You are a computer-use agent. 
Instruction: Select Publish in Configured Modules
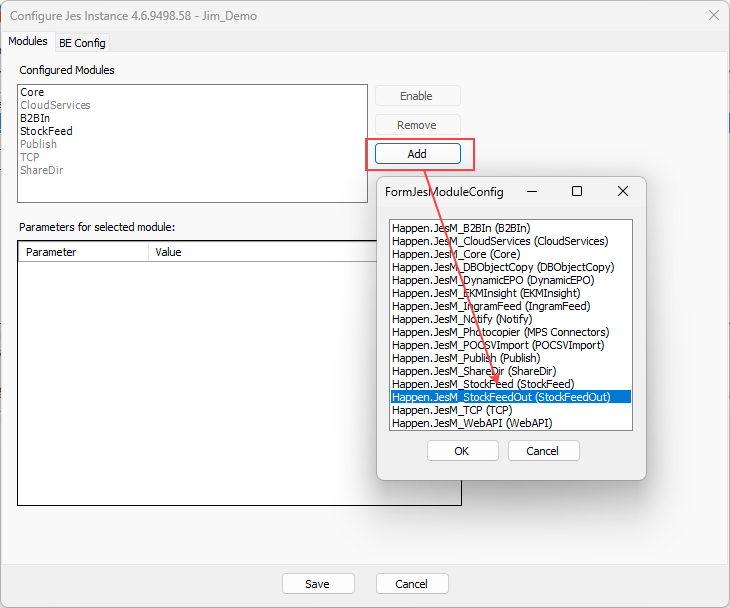pos(192,144)
